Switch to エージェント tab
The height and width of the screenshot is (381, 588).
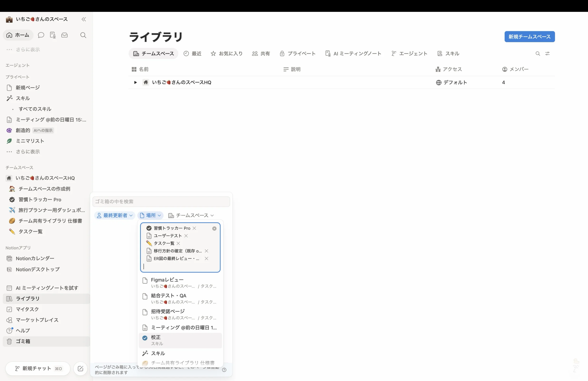click(409, 54)
